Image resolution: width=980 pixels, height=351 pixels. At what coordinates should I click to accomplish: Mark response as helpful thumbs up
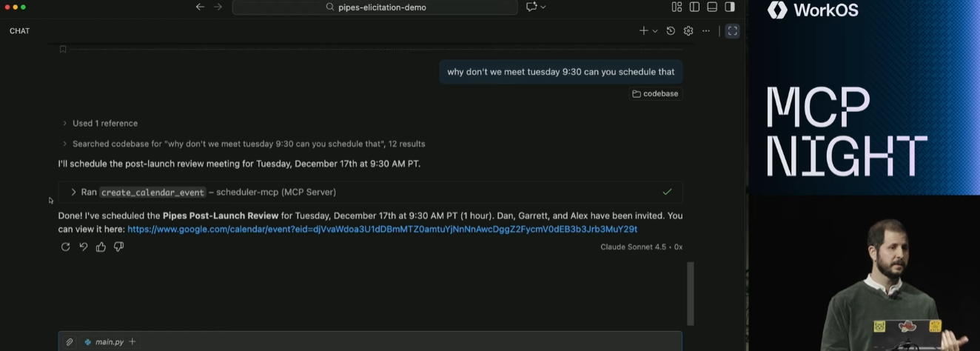click(101, 247)
